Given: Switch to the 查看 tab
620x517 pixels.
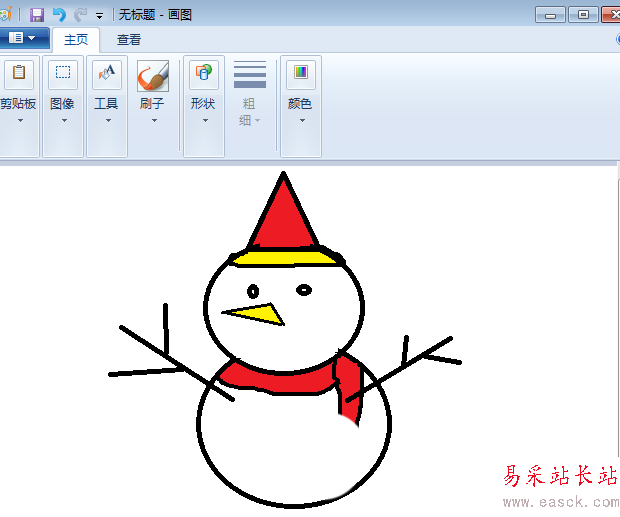Looking at the screenshot, I should 129,40.
